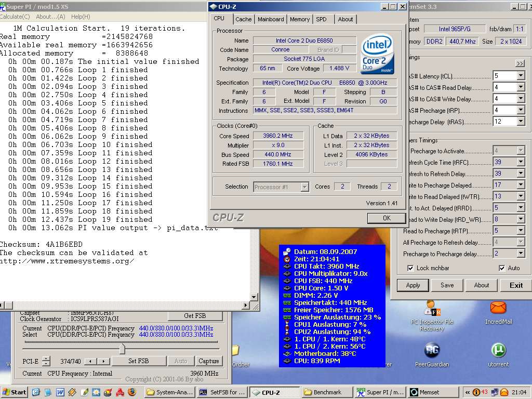Open the IncrediMail desktop icon
Screen dimensions: 532x399
[x=498, y=312]
